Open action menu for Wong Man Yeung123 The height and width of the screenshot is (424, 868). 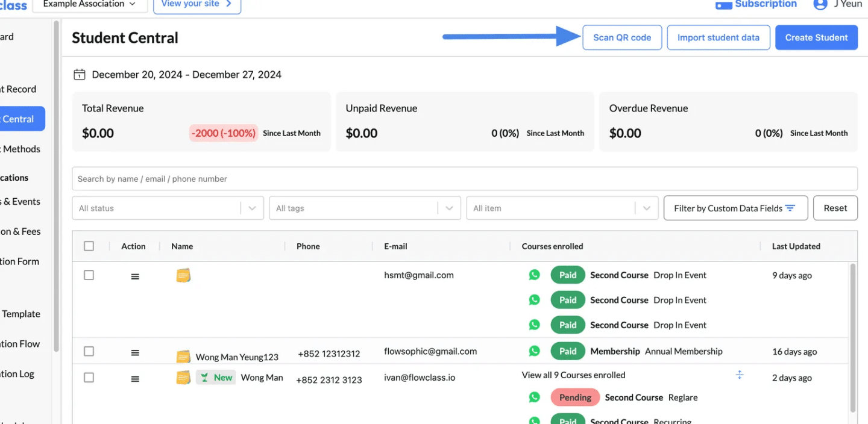135,353
